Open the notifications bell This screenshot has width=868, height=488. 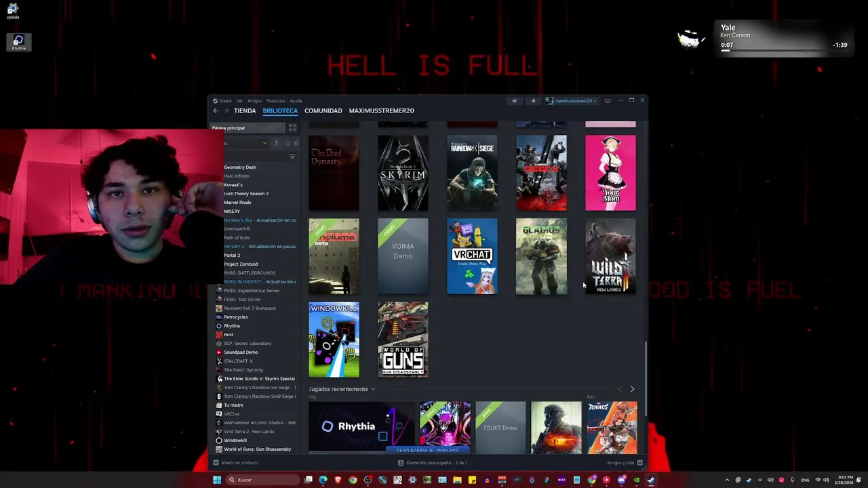[533, 101]
